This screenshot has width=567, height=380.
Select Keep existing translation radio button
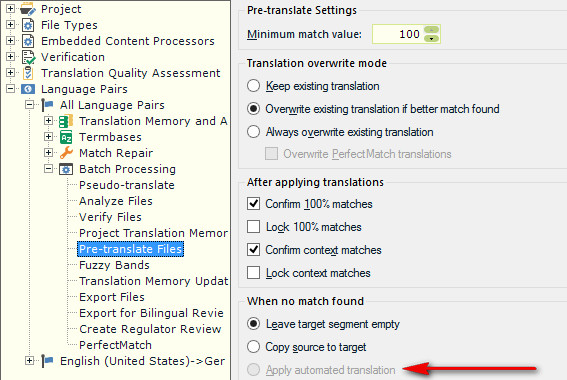[x=253, y=86]
